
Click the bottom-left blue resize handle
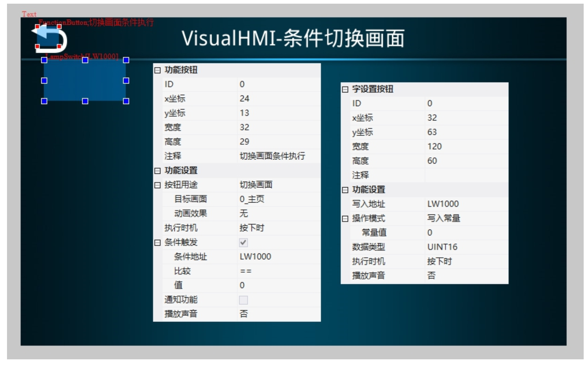click(44, 101)
